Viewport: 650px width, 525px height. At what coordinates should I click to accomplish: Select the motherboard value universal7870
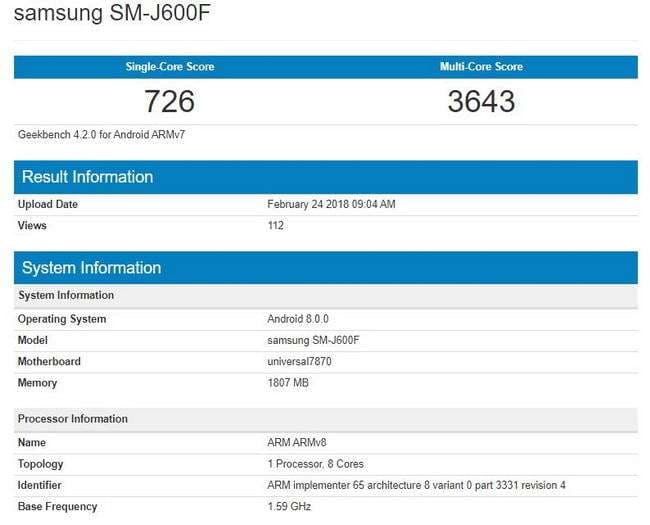coord(299,361)
